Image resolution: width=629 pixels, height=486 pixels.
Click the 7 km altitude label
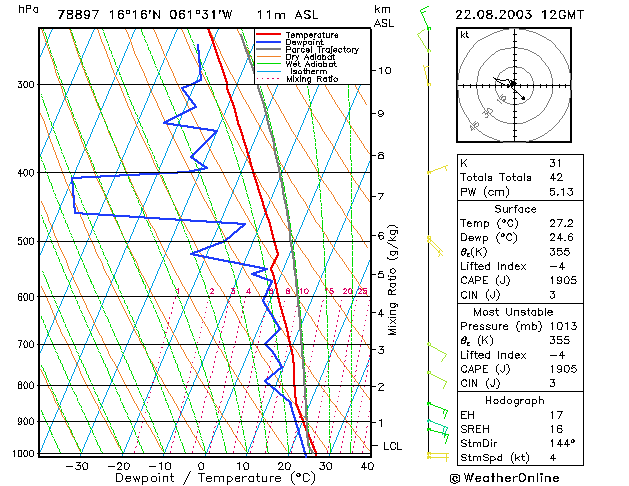tap(381, 196)
